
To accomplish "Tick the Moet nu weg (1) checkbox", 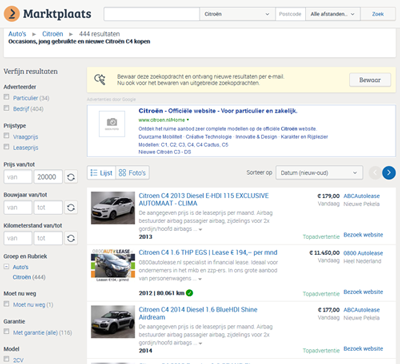I will coord(6,304).
